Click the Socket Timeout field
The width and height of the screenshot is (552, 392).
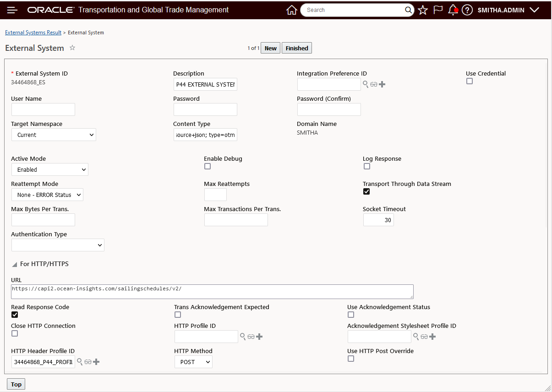[x=378, y=220]
